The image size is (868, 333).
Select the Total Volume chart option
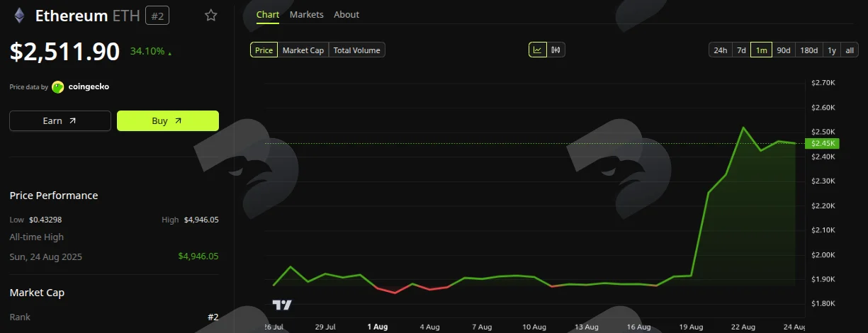357,50
